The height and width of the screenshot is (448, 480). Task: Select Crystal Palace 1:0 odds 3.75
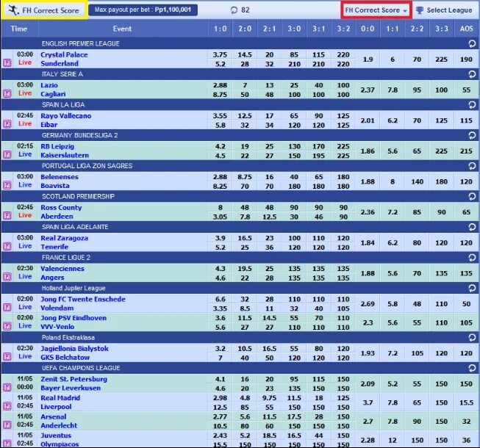click(220, 55)
